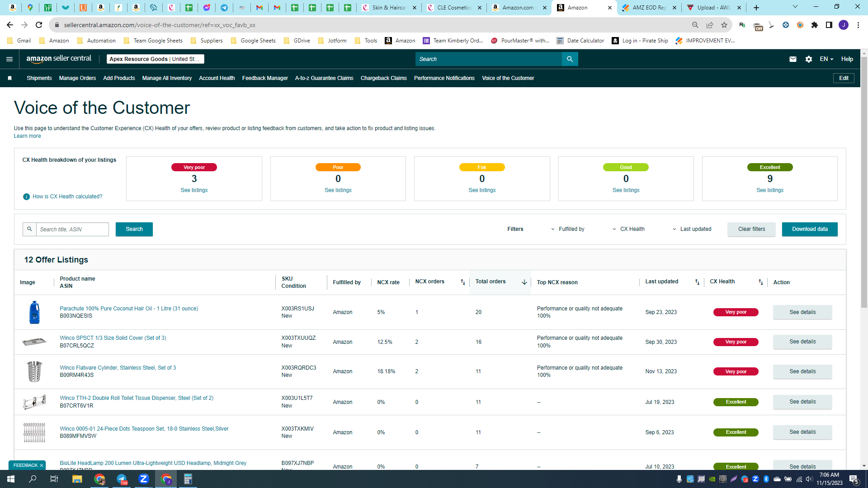Expand the Fulfilled by filter dropdown
868x488 pixels.
tap(567, 229)
